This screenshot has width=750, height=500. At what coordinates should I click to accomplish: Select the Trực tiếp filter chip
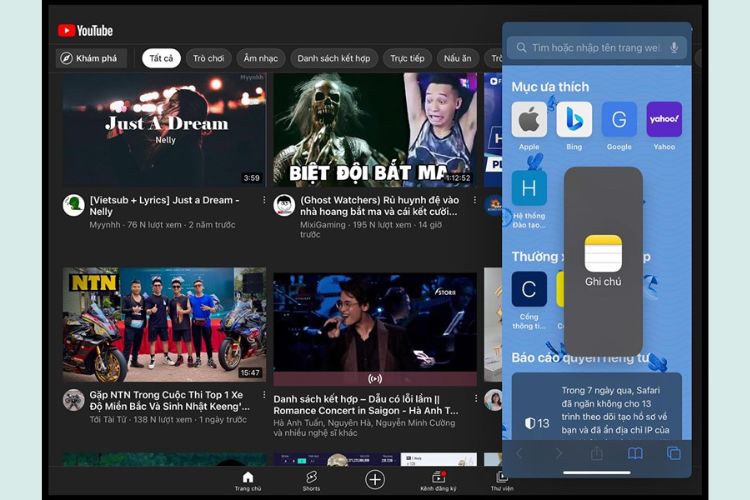pyautogui.click(x=407, y=58)
